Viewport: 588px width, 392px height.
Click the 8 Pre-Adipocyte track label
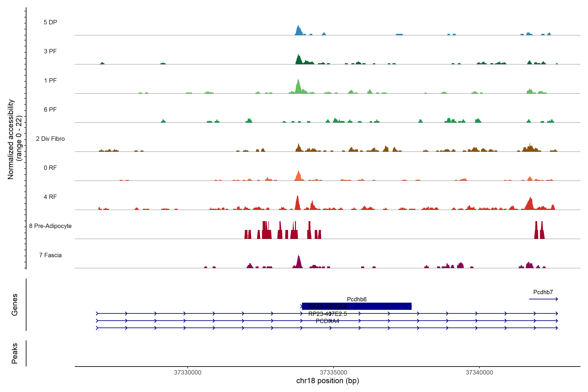coord(50,226)
